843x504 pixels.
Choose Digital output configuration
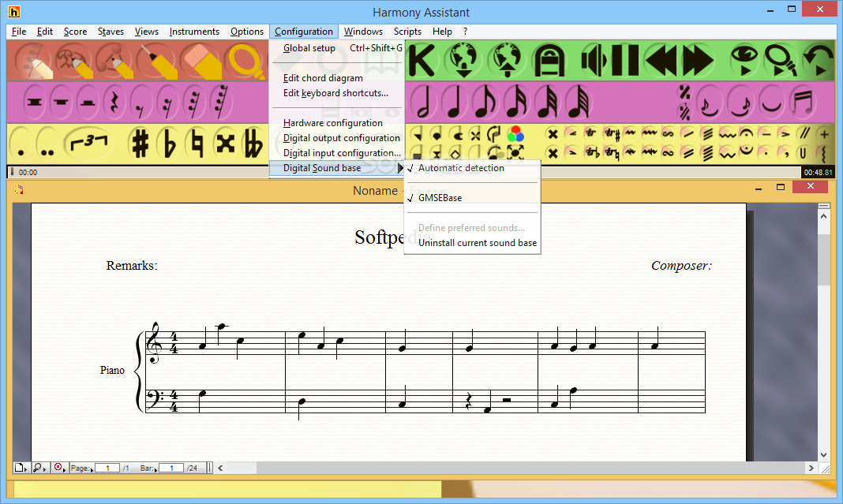tap(337, 138)
